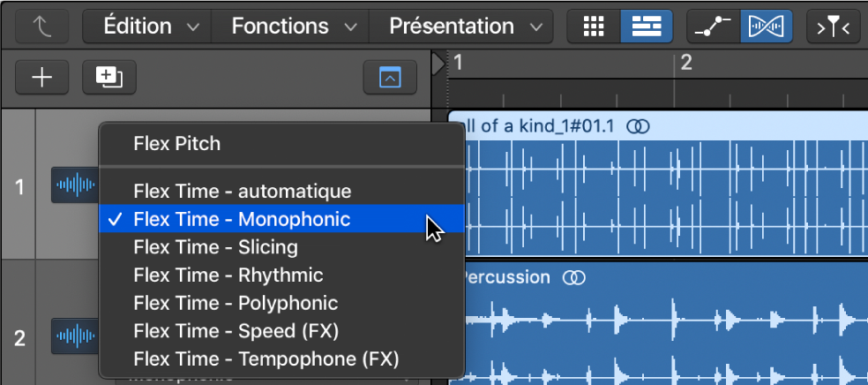Toggle the Show Automation button
The width and height of the screenshot is (868, 385).
[x=713, y=26]
